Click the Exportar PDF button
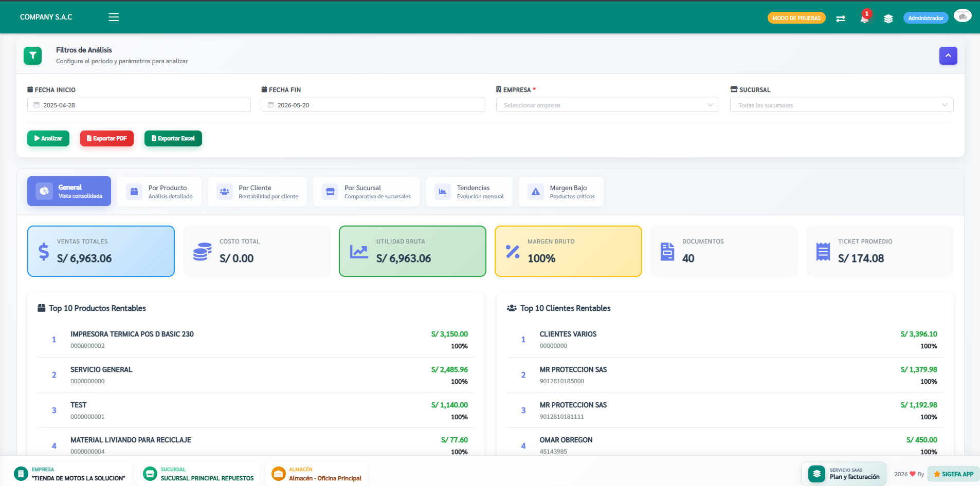Image resolution: width=980 pixels, height=486 pixels. pos(107,138)
